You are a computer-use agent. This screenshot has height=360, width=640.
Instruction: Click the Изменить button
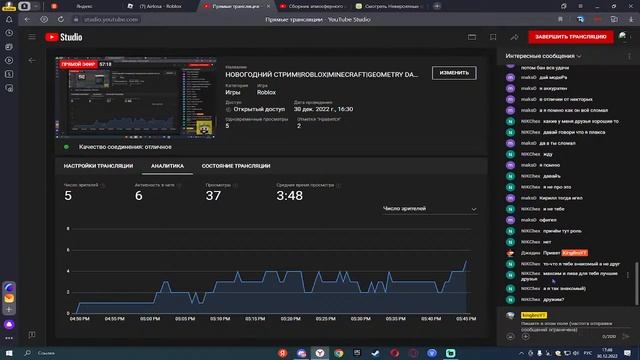pos(454,73)
